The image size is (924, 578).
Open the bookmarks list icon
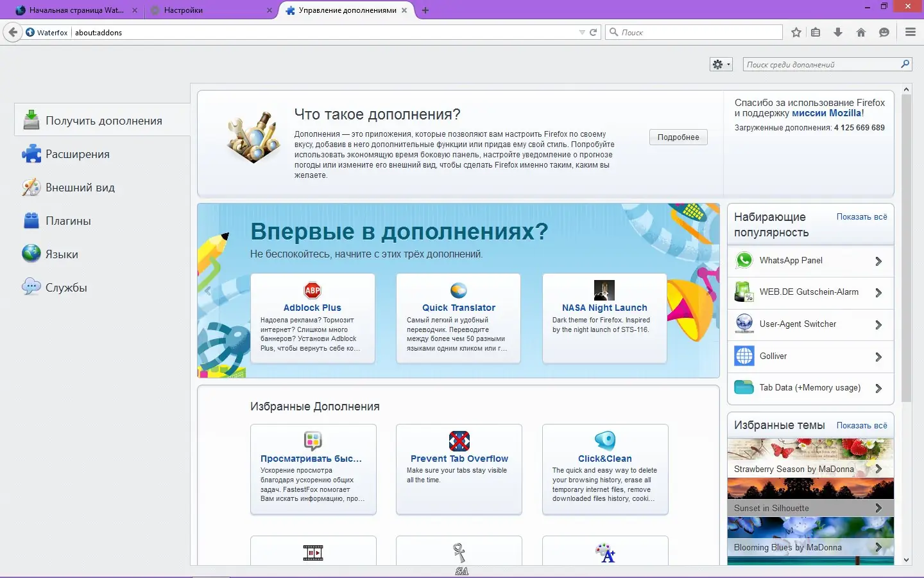(x=816, y=32)
